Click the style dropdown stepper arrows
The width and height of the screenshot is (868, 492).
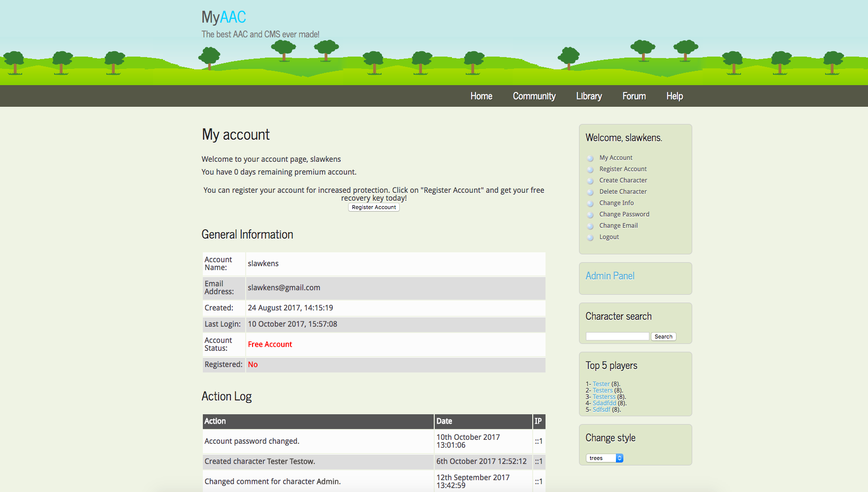[x=620, y=458]
